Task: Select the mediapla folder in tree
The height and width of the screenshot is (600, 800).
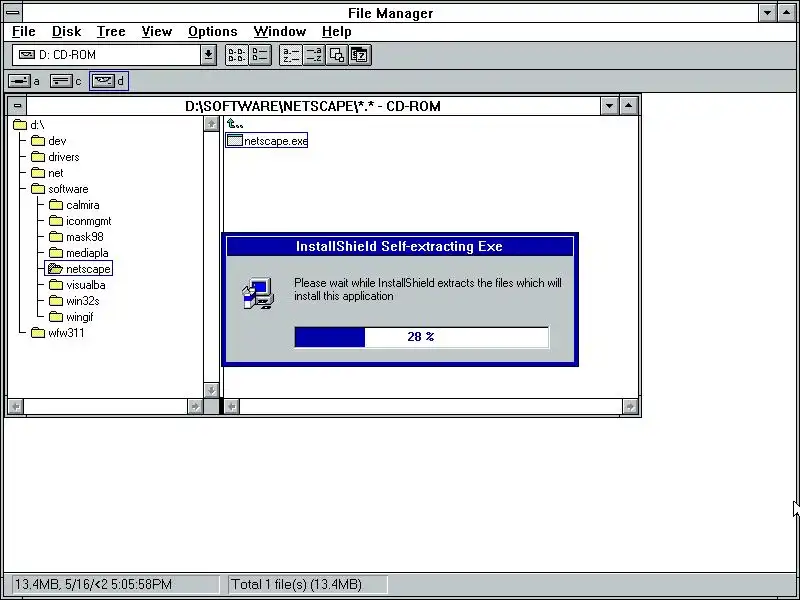Action: coord(79,253)
